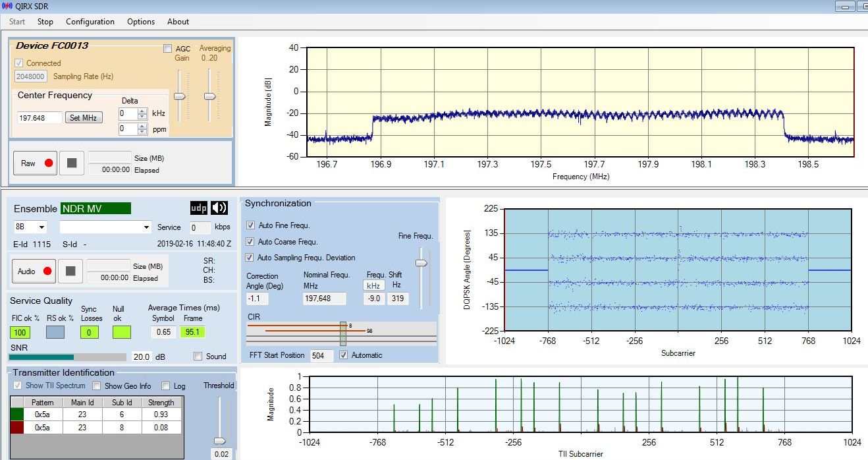This screenshot has height=460, width=868.
Task: Start Audio recording with red dot button
Action: 34,271
